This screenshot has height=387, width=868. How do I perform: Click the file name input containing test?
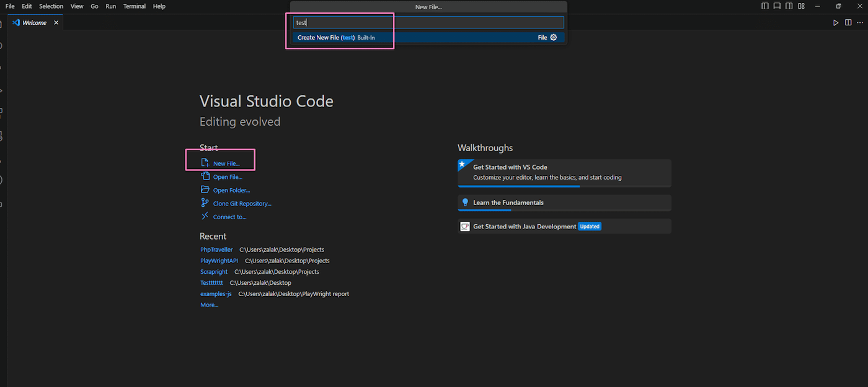point(428,22)
